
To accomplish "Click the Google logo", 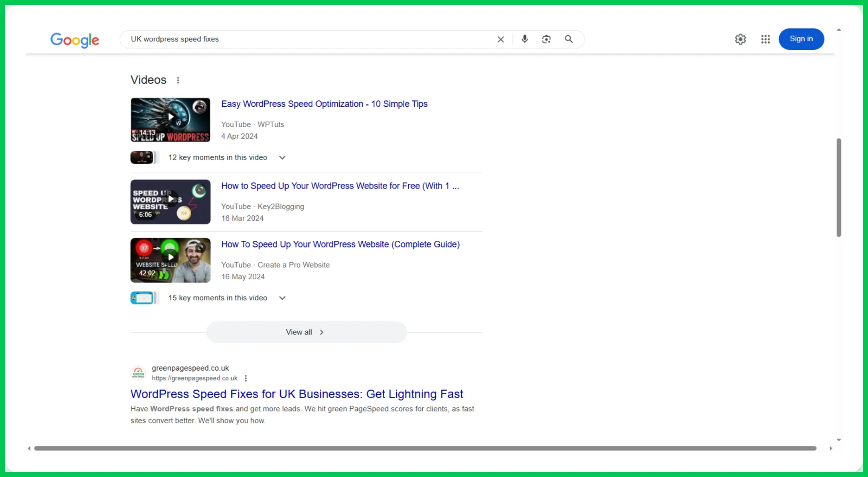I will (x=75, y=40).
